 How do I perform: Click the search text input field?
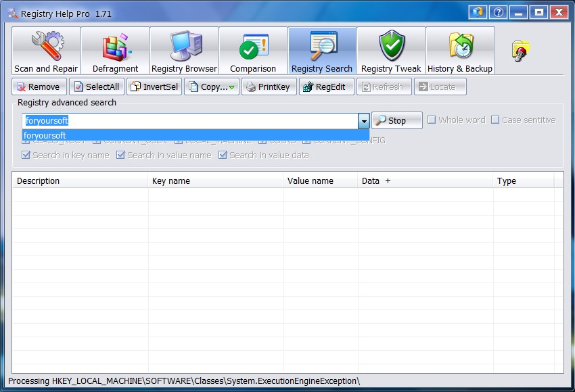[189, 121]
